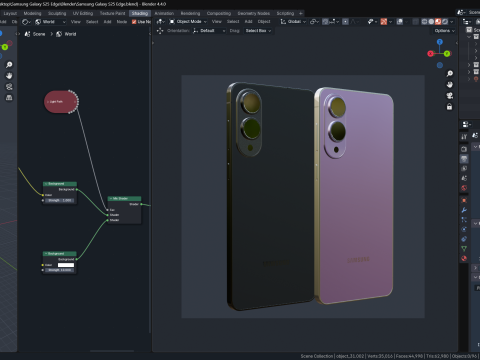The height and width of the screenshot is (360, 480).
Task: Click Scene in node editor breadcrumb
Action: 35,34
